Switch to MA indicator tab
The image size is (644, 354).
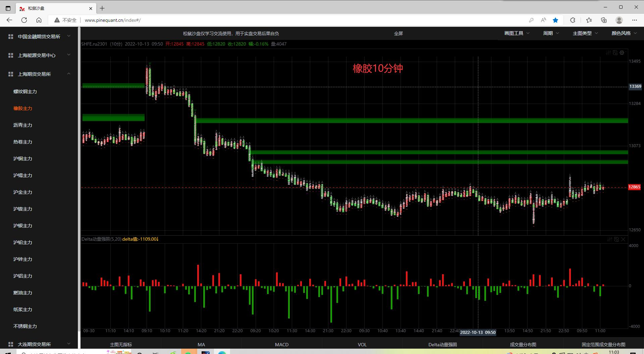tap(201, 345)
